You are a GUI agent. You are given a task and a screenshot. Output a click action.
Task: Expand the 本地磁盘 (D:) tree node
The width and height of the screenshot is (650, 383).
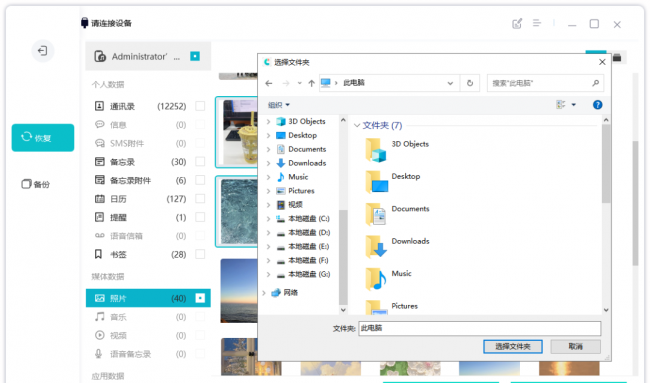(268, 233)
